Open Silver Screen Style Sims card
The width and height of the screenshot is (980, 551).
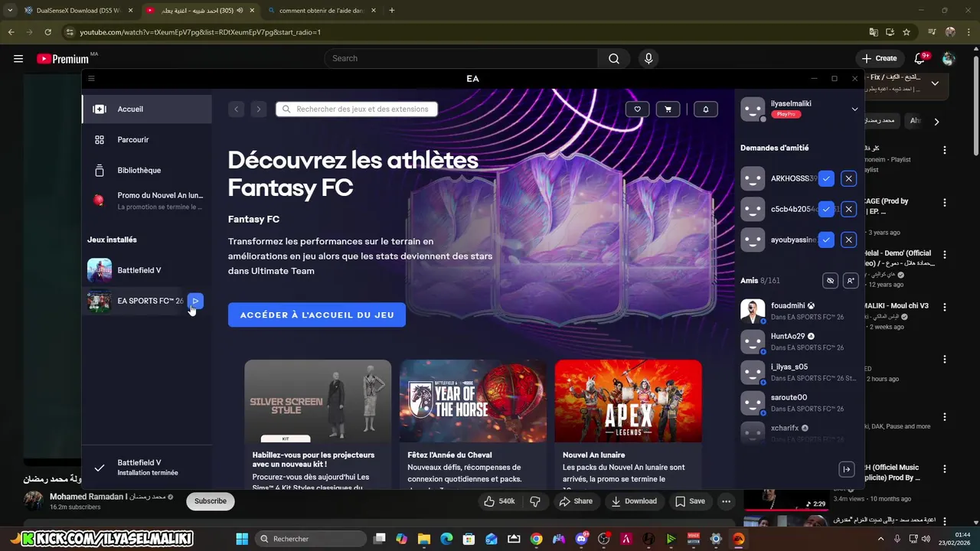[318, 424]
